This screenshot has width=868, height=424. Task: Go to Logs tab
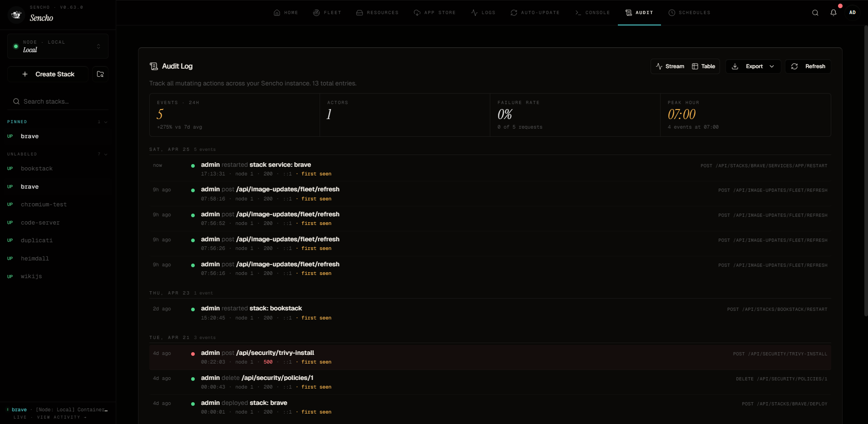[483, 13]
